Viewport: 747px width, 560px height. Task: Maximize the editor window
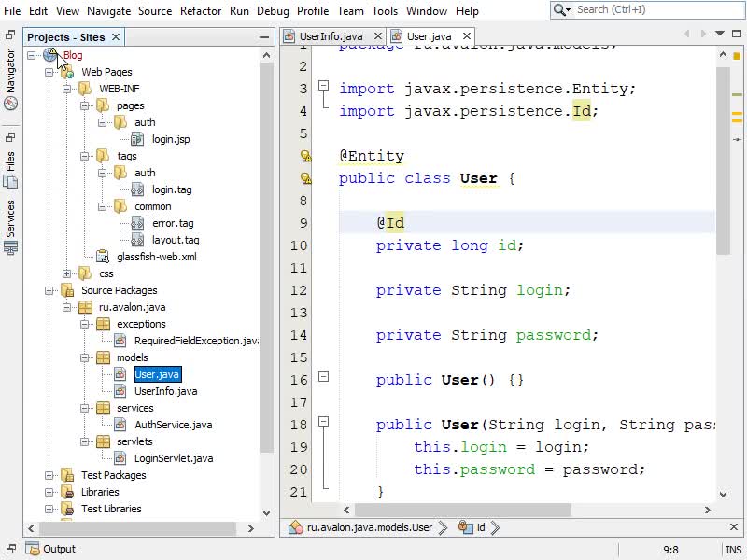[x=737, y=34]
